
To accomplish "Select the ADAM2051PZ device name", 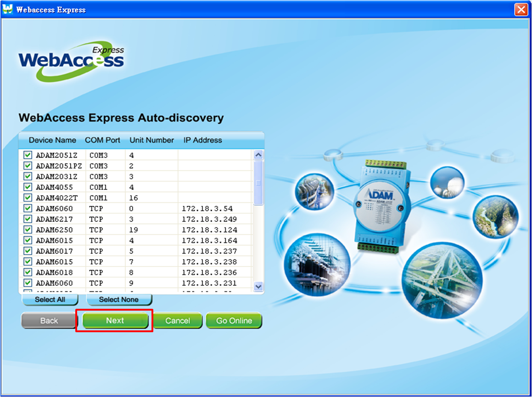I will [x=59, y=166].
